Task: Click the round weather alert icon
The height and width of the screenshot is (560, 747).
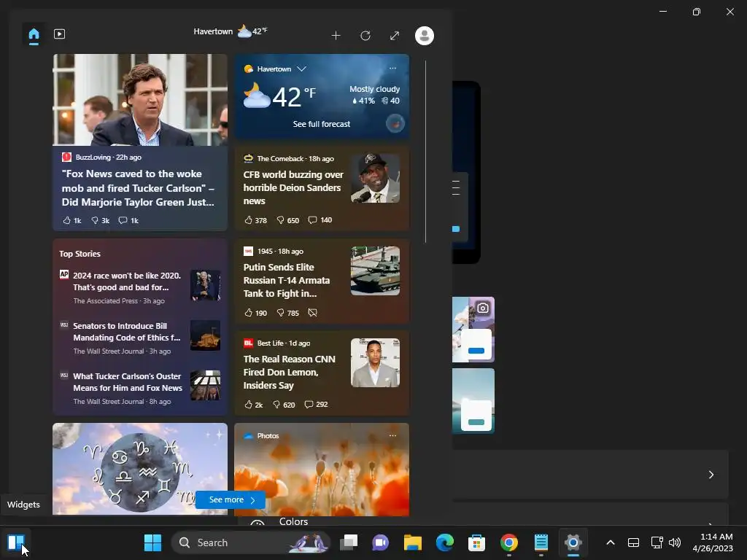Action: click(x=395, y=124)
